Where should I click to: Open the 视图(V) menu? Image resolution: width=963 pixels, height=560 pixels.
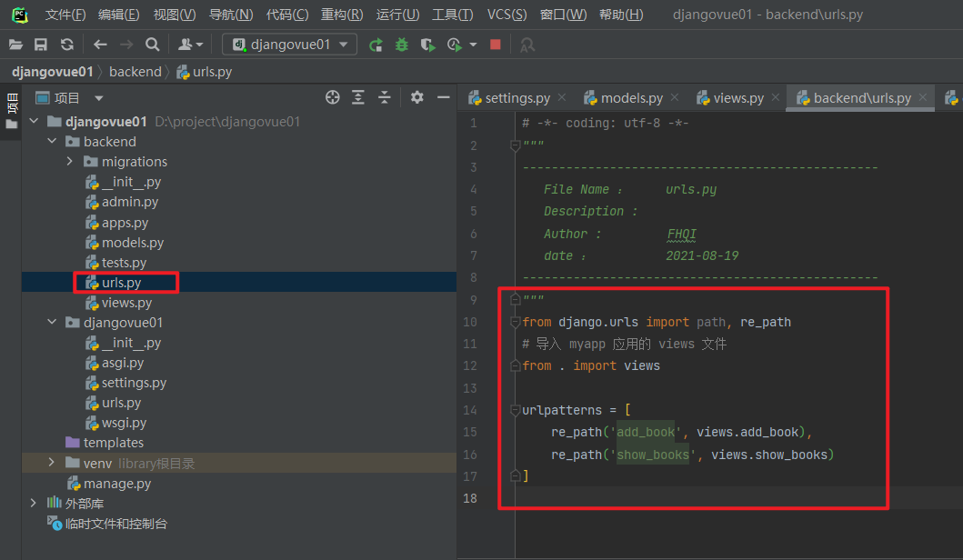(175, 15)
